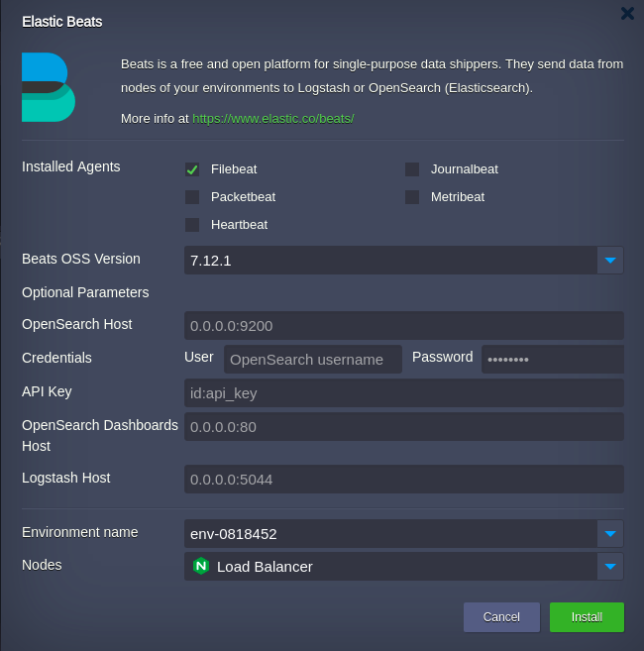Click the Metribeat label text
644x651 pixels.
pos(458,197)
